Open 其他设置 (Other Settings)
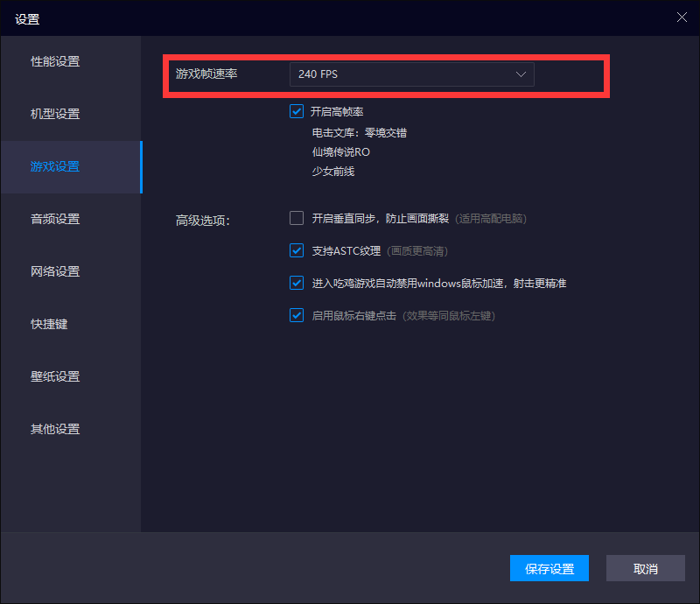The width and height of the screenshot is (700, 604). point(54,429)
